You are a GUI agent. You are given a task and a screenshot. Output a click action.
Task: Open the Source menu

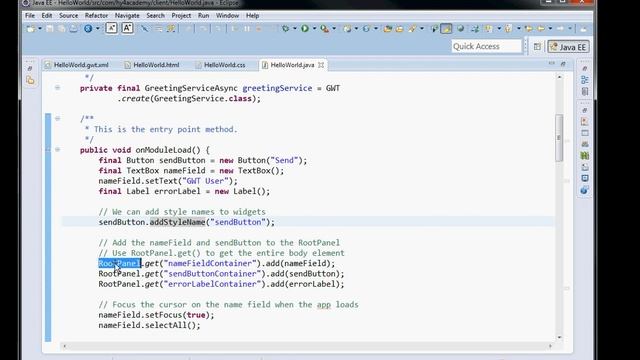pyautogui.click(x=68, y=16)
